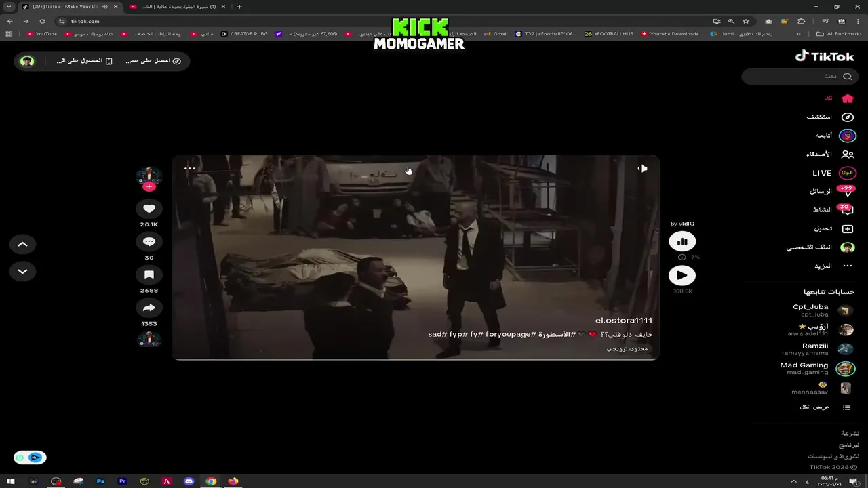Image resolution: width=868 pixels, height=488 pixels.
Task: Open followed account Cpt_Juba
Action: click(x=823, y=310)
